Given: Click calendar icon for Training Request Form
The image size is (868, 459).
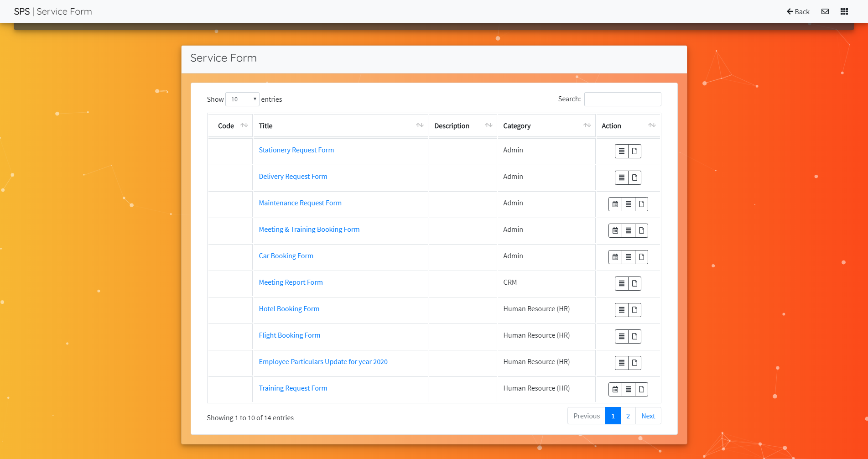Looking at the screenshot, I should (615, 389).
